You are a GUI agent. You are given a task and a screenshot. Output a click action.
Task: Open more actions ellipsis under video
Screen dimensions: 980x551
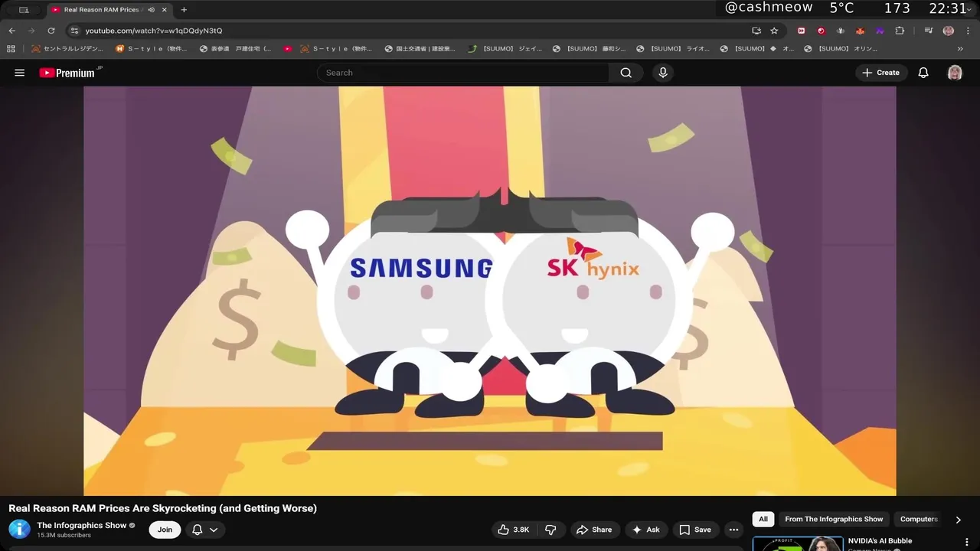(733, 530)
